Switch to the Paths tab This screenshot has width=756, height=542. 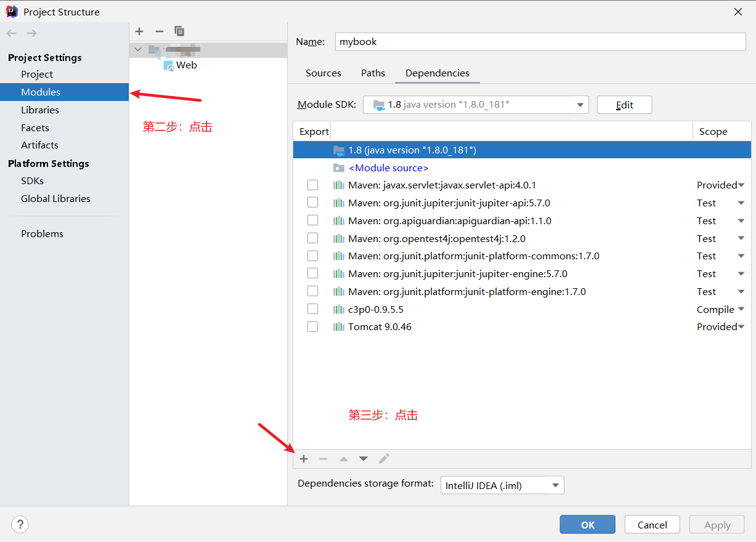(x=373, y=73)
